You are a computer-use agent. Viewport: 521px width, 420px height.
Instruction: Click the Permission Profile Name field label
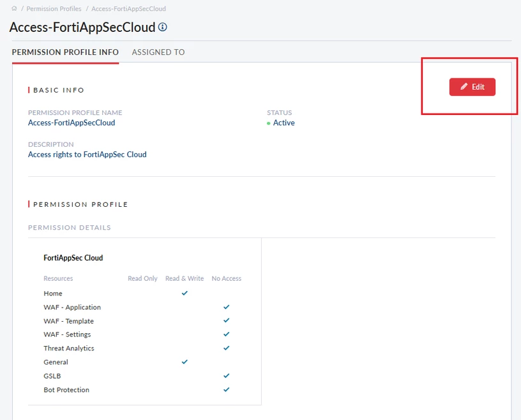(x=75, y=112)
